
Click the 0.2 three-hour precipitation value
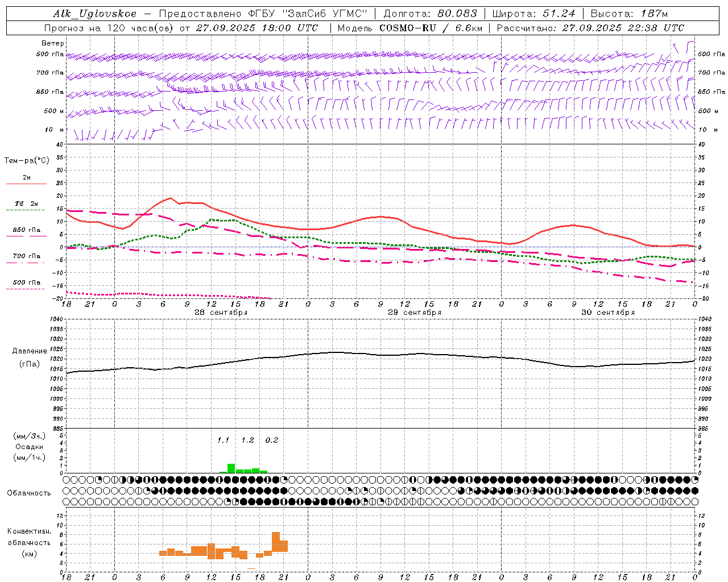[272, 440]
